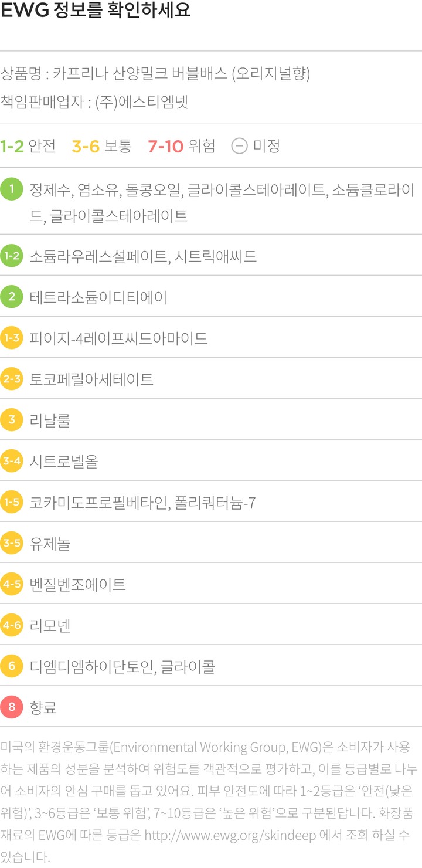Click the green grade 1 badge
This screenshot has height=868, width=422.
tap(12, 190)
